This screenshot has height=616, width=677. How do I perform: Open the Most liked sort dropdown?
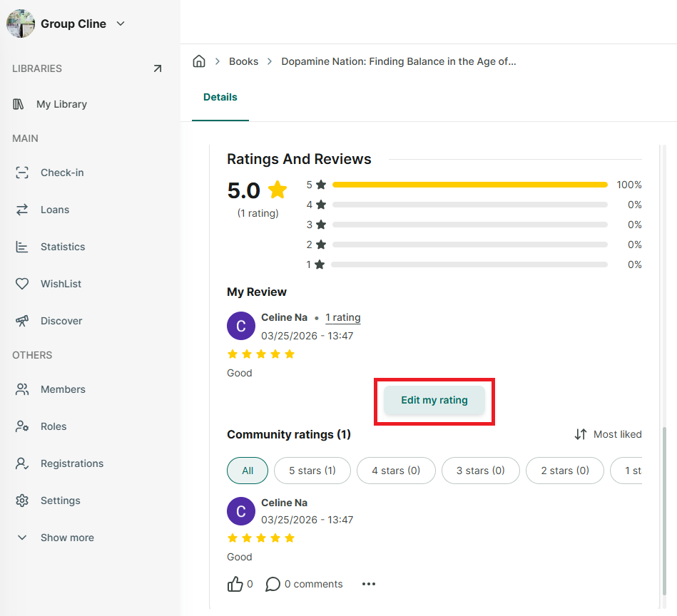point(608,434)
